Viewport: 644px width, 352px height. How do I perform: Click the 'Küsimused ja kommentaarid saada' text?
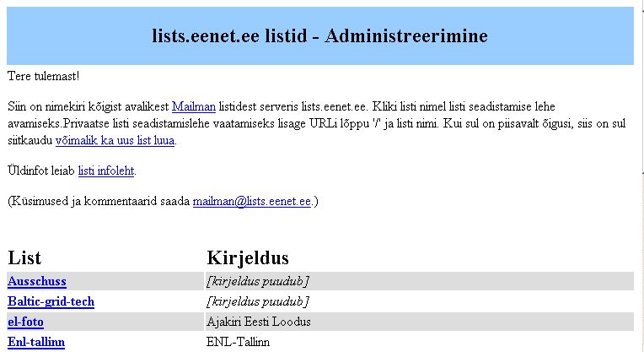coord(99,201)
